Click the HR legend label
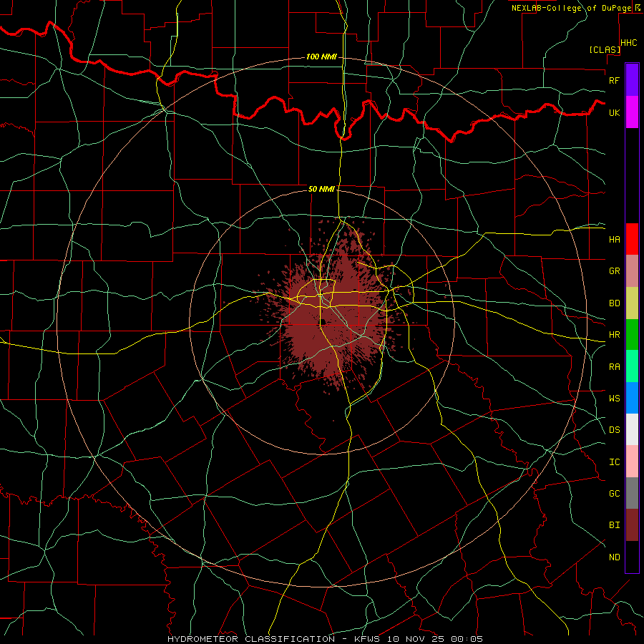The width and height of the screenshot is (644, 644). pos(614,335)
